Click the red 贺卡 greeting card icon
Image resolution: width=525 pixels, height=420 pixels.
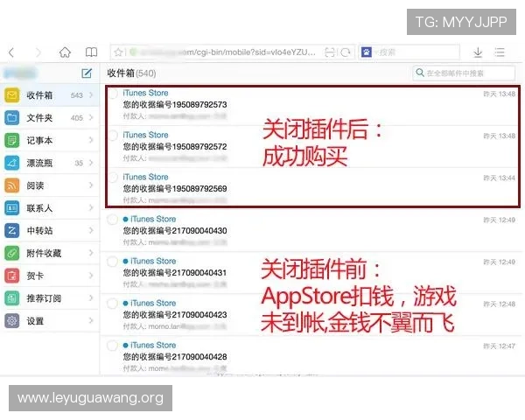(x=11, y=276)
